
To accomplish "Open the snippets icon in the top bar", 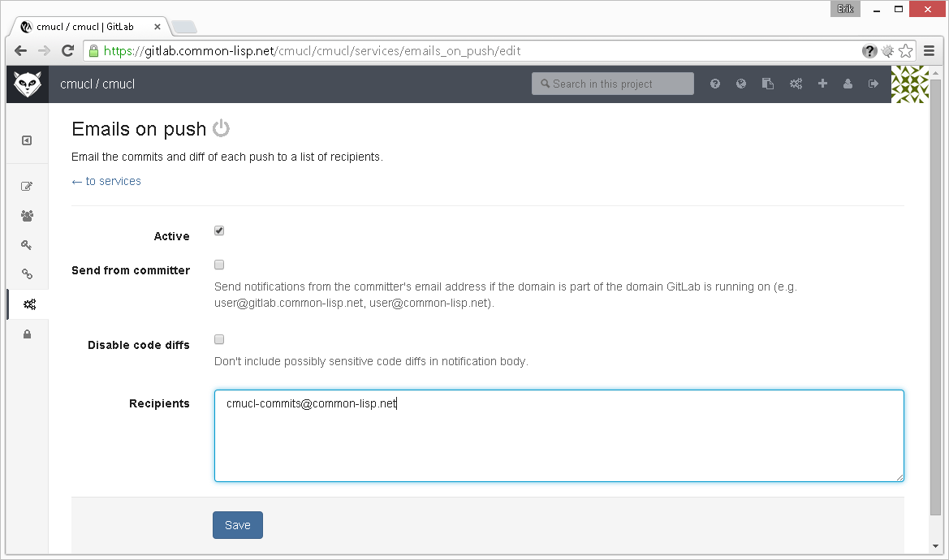I will click(x=767, y=84).
